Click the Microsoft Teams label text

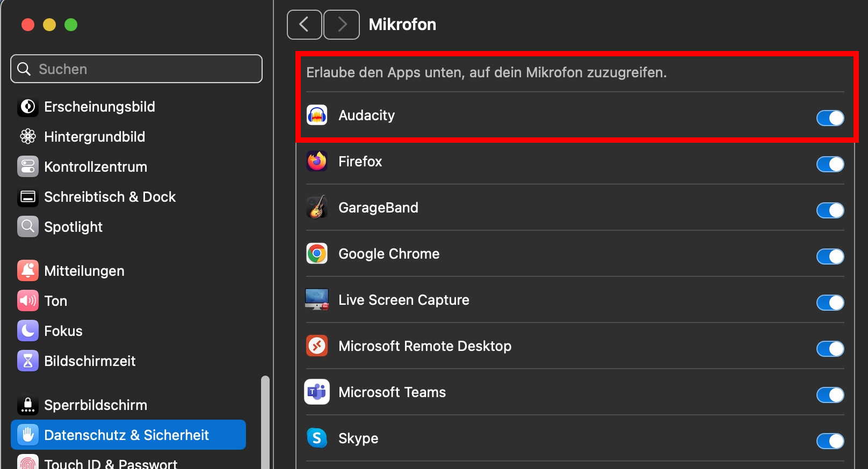(x=392, y=392)
